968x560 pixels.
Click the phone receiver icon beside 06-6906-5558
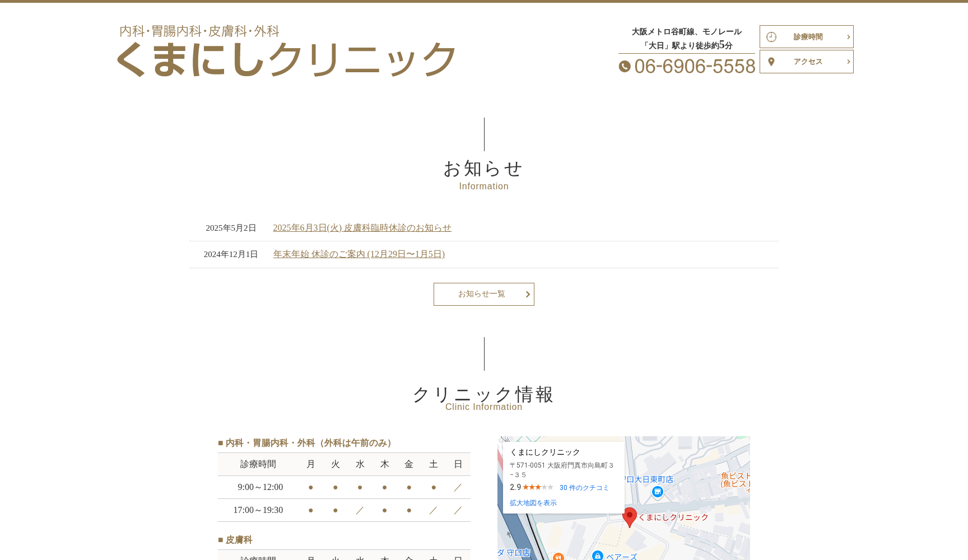click(x=624, y=67)
